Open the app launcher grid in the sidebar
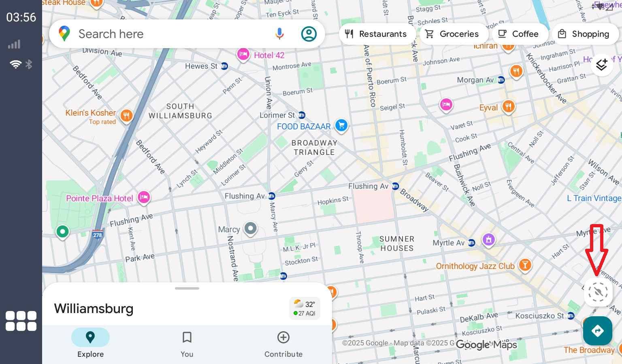This screenshot has width=622, height=364. pyautogui.click(x=21, y=321)
